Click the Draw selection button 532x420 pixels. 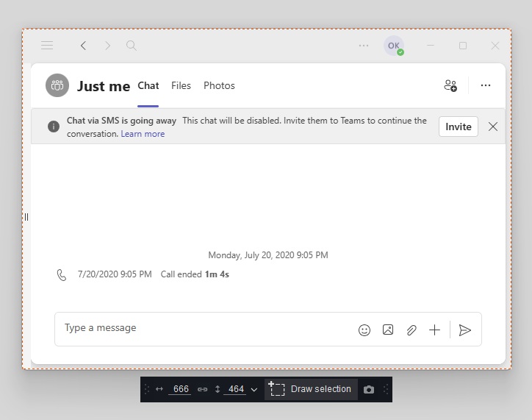[x=311, y=389]
